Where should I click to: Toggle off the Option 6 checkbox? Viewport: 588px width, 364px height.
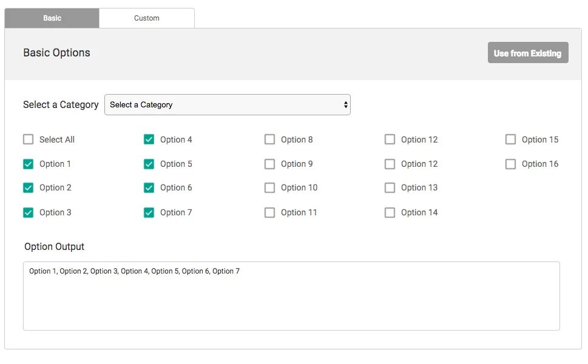pyautogui.click(x=149, y=188)
